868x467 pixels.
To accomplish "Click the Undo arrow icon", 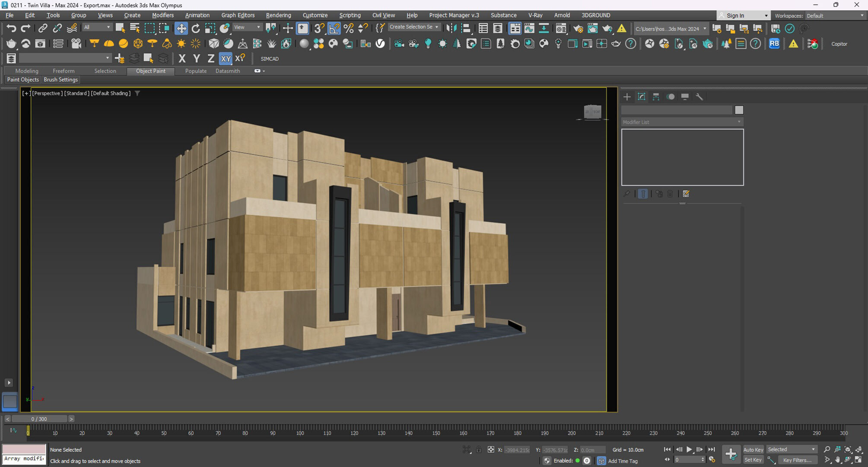I will (x=11, y=29).
